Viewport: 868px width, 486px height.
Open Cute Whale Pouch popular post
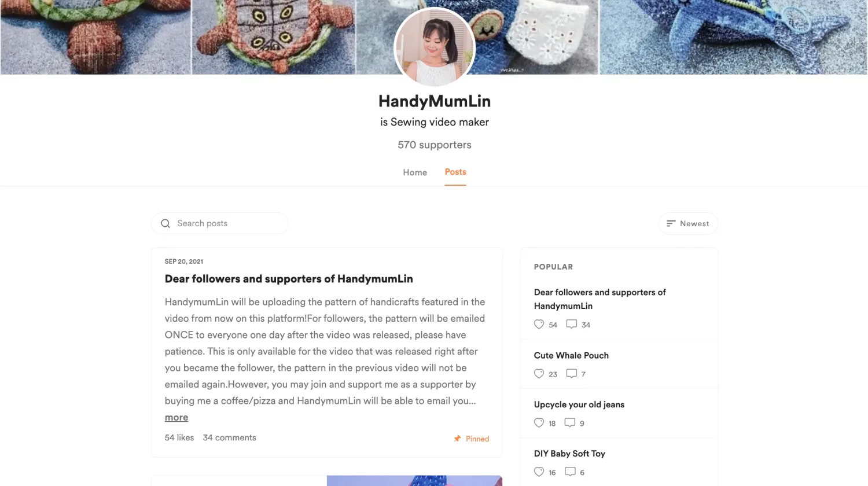[571, 355]
